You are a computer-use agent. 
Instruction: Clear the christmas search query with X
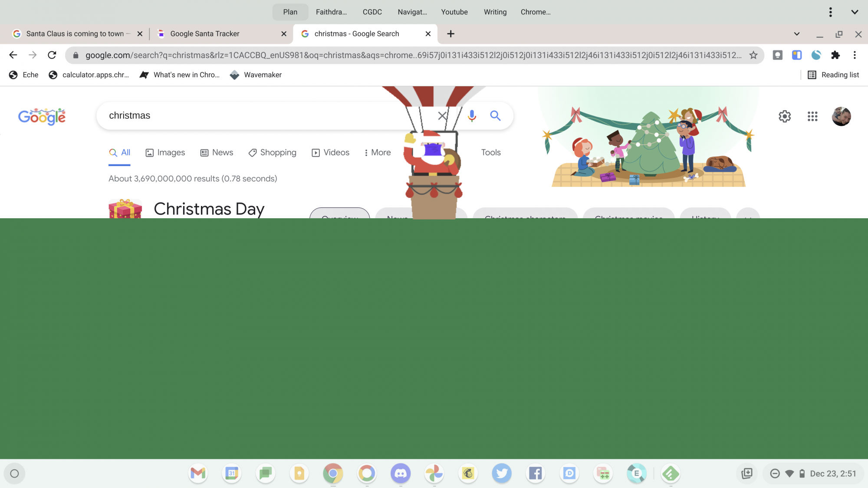pyautogui.click(x=442, y=115)
